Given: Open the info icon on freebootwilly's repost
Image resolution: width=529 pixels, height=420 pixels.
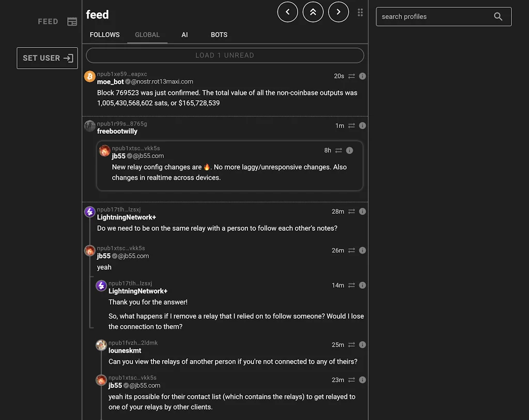Looking at the screenshot, I should click(362, 126).
